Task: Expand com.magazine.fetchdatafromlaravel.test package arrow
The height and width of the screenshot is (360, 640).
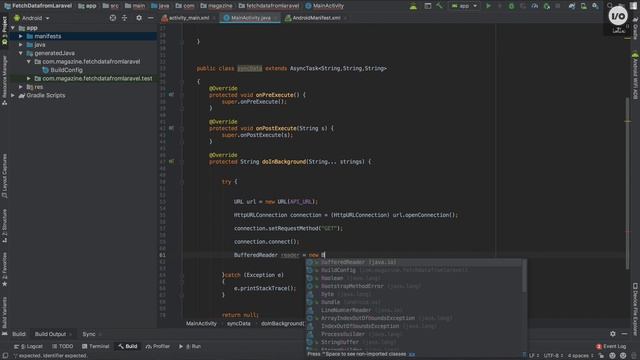Action: (29, 78)
